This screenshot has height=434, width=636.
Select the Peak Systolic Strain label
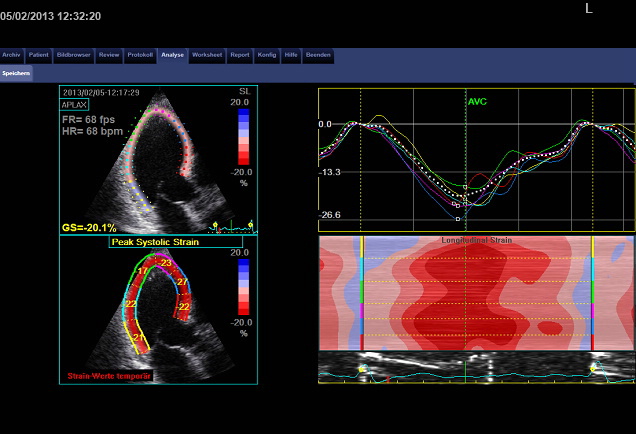151,242
